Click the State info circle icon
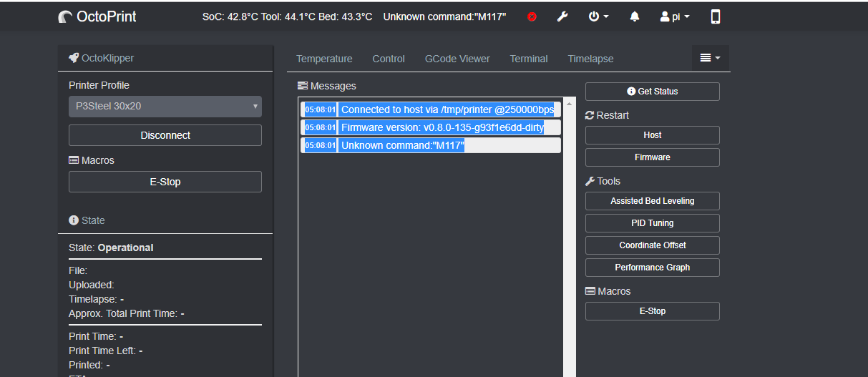This screenshot has width=868, height=377. 74,220
